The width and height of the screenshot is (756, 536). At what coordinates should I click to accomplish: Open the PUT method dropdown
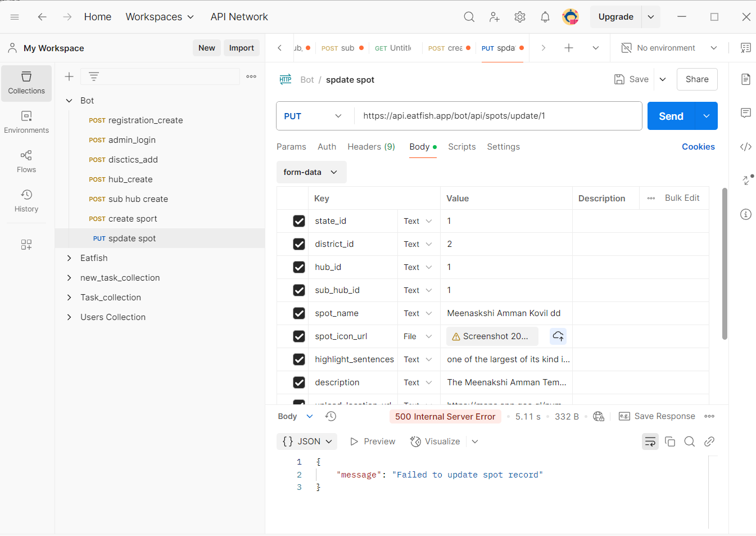pyautogui.click(x=314, y=116)
